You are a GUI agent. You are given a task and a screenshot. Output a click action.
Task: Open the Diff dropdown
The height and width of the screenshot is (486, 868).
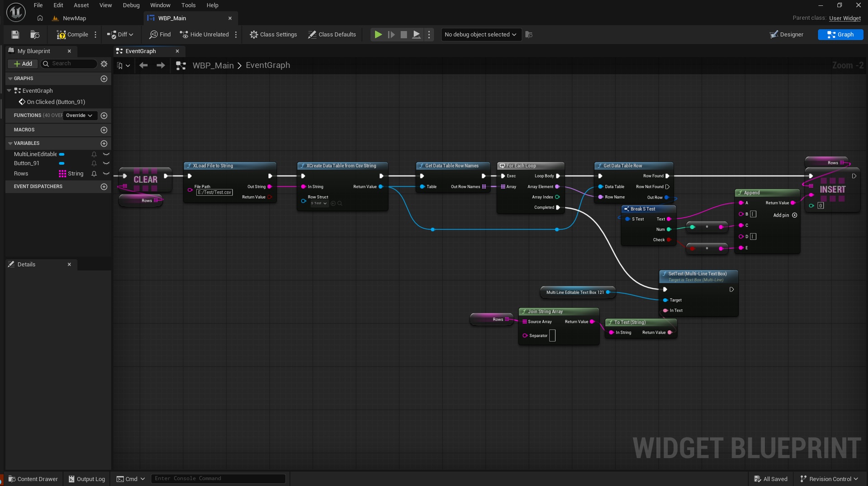(x=120, y=34)
